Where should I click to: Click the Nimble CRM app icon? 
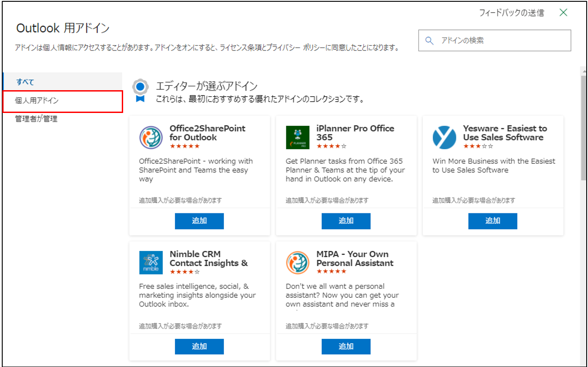[151, 263]
